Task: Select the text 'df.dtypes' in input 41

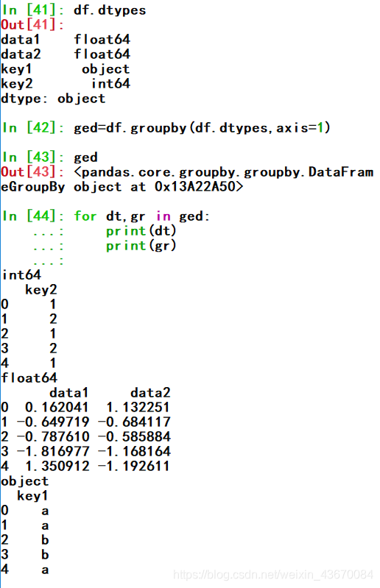Action: pos(110,10)
